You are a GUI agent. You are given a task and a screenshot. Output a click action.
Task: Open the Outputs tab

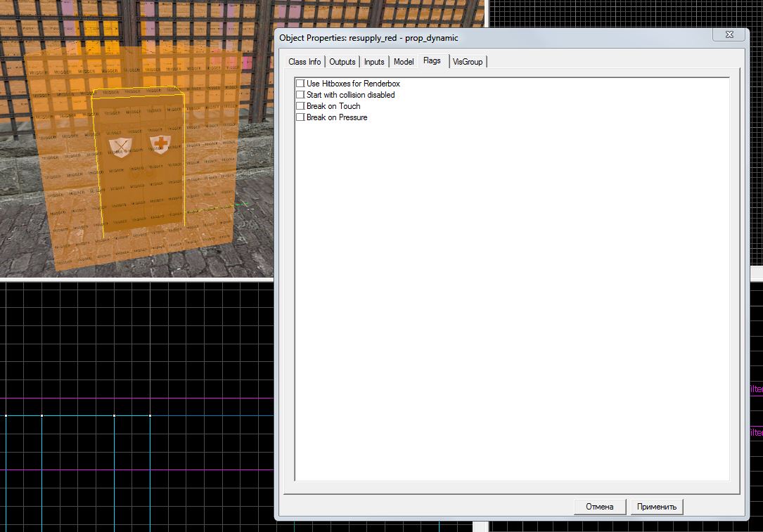(x=342, y=62)
